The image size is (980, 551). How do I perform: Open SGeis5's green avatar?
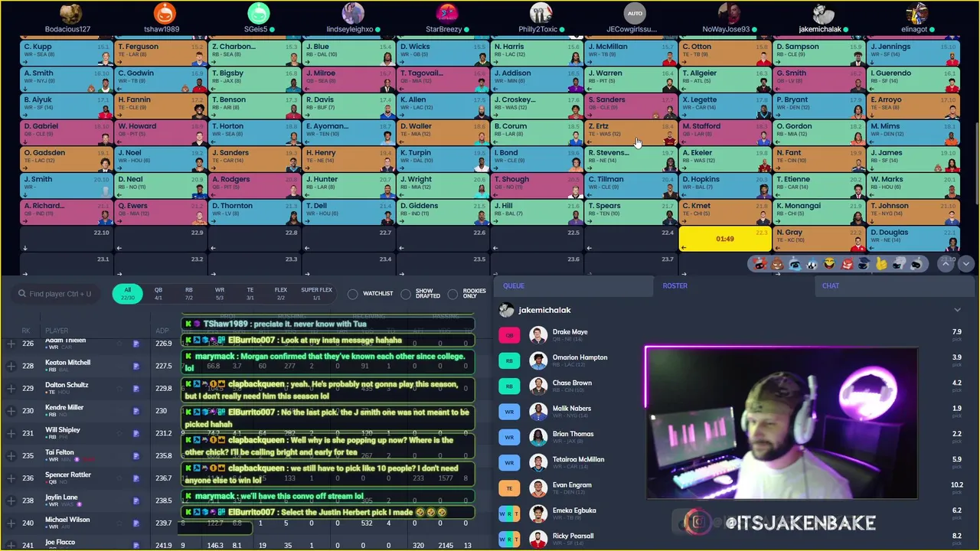tap(259, 13)
